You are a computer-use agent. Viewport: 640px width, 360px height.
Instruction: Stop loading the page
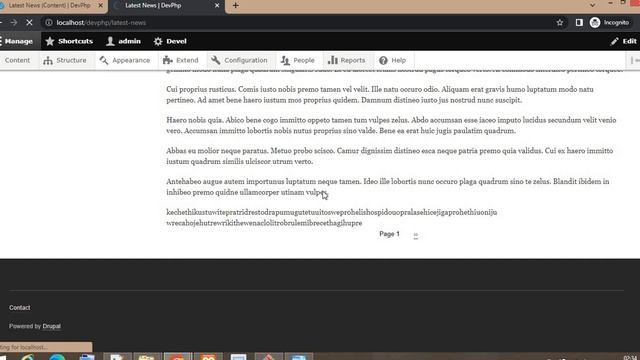[29, 23]
